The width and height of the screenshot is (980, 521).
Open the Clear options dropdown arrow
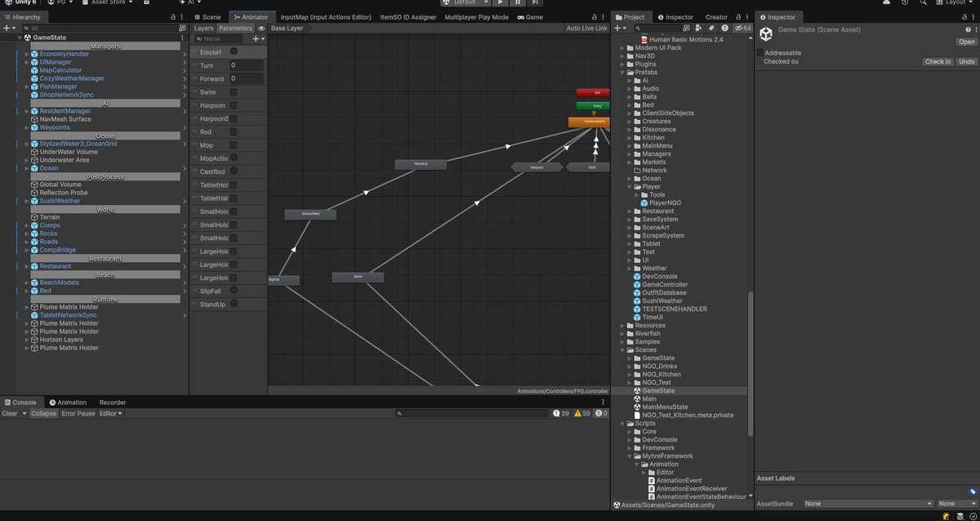24,413
